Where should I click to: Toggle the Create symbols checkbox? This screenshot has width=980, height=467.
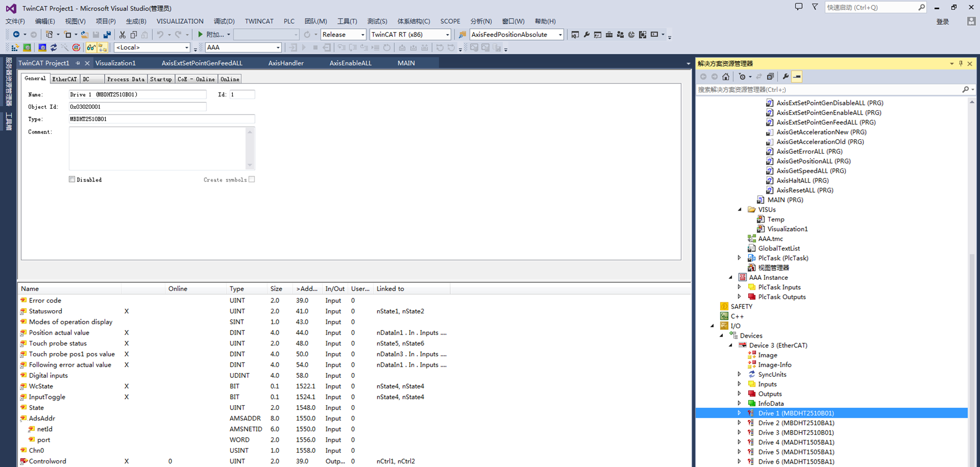click(252, 179)
